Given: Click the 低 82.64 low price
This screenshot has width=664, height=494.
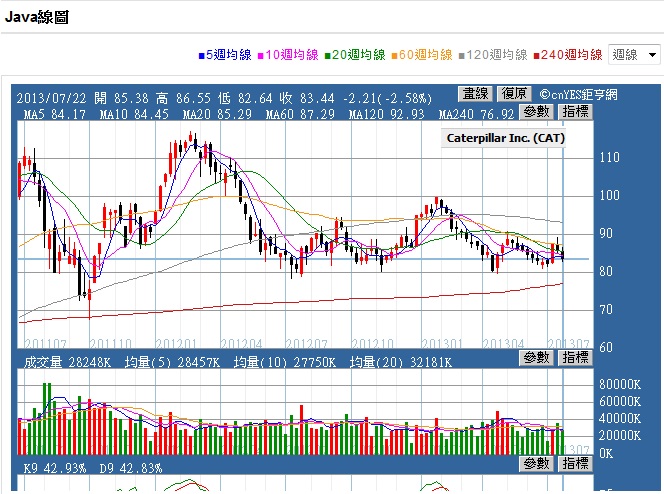Looking at the screenshot, I should coord(245,99).
